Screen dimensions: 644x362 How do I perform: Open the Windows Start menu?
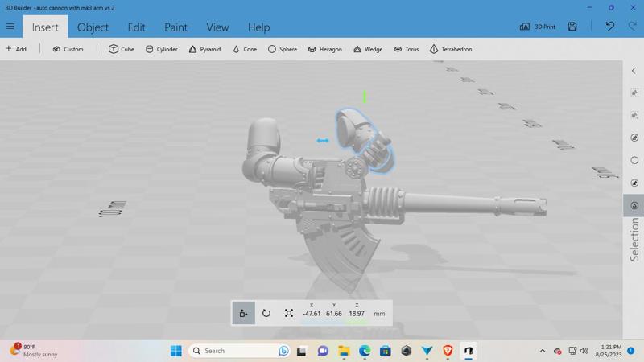point(176,351)
